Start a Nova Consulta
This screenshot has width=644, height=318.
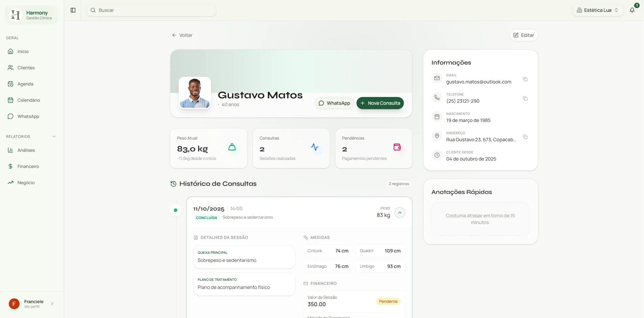[x=380, y=103]
